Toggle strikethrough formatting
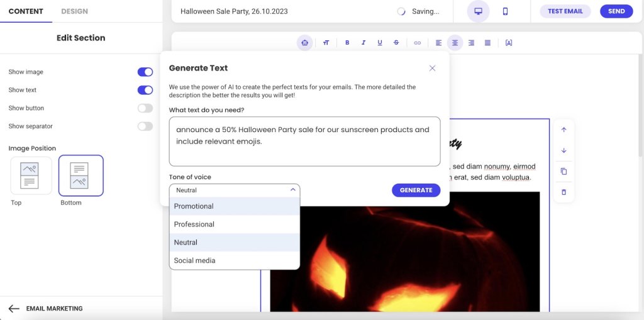Image resolution: width=644 pixels, height=320 pixels. click(396, 43)
